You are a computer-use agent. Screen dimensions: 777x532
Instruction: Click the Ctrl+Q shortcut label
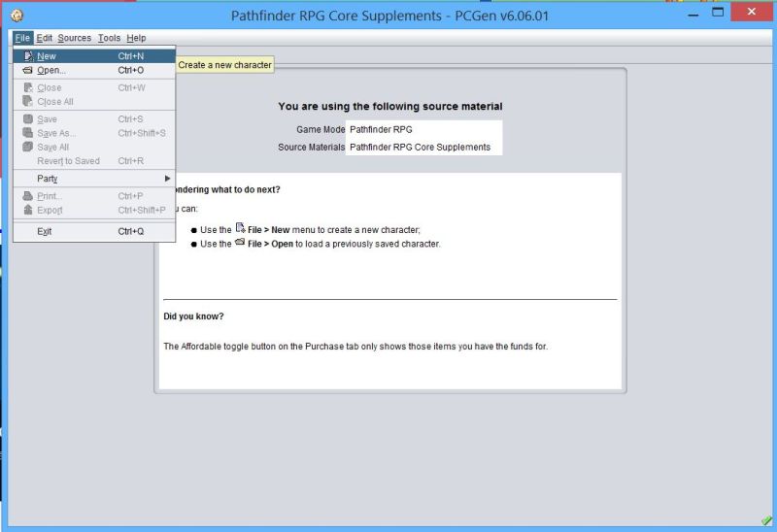coord(131,231)
